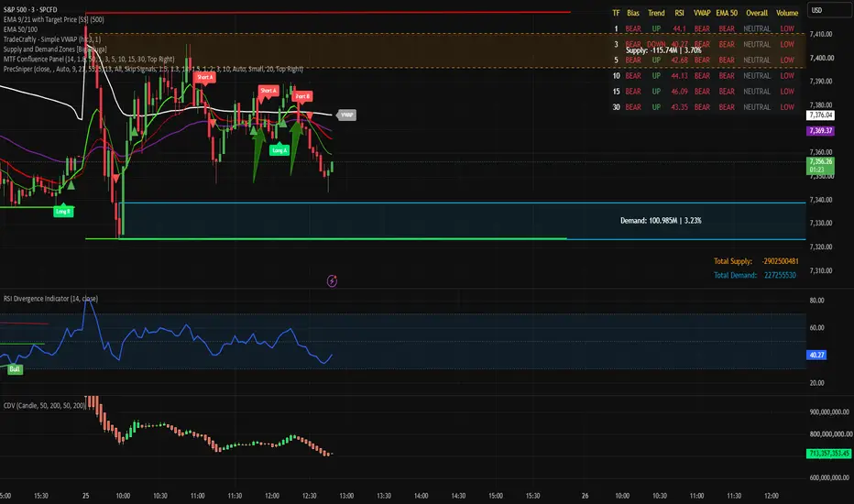Open the purple lightning event icon
Viewport: 854px width, 504px height.
click(332, 281)
